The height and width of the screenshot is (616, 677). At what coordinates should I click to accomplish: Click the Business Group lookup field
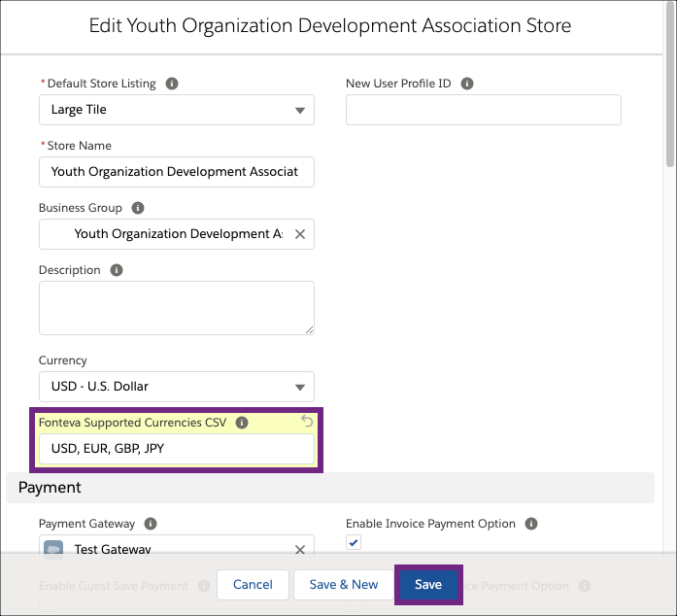(177, 234)
